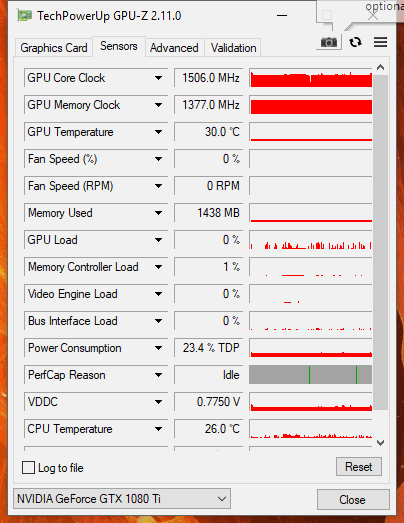Screen dimensions: 404x523
Task: Take a screenshot with the camera icon
Action: (x=329, y=42)
